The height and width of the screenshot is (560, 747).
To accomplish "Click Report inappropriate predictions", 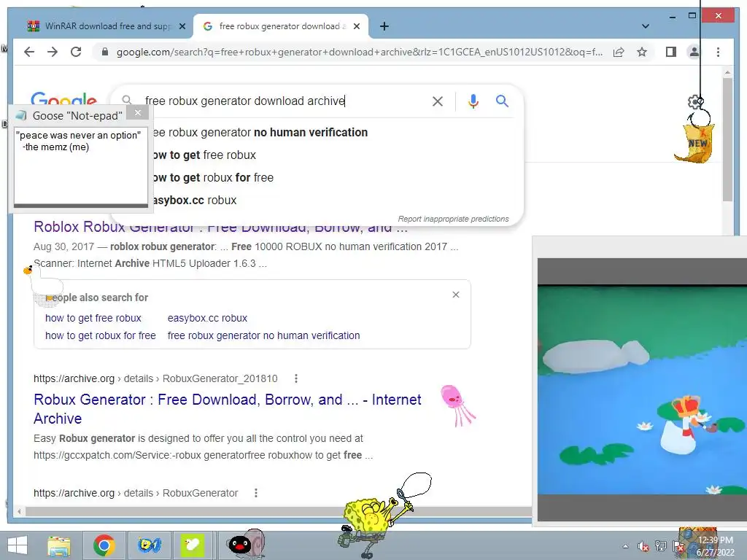I will pyautogui.click(x=453, y=219).
